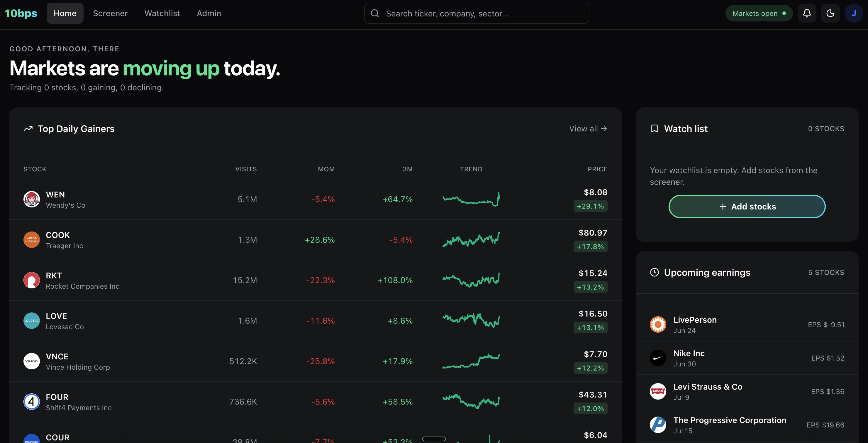Select the FOUR ticker

(x=57, y=397)
